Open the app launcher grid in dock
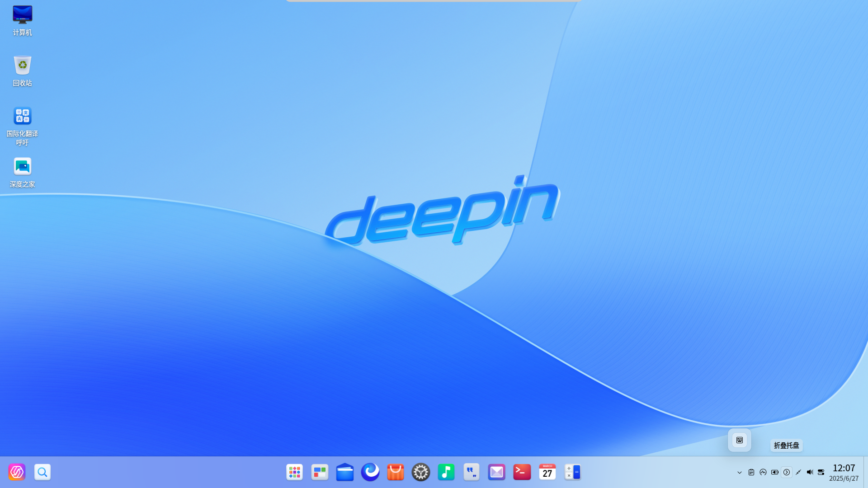This screenshot has height=488, width=868. (x=294, y=472)
